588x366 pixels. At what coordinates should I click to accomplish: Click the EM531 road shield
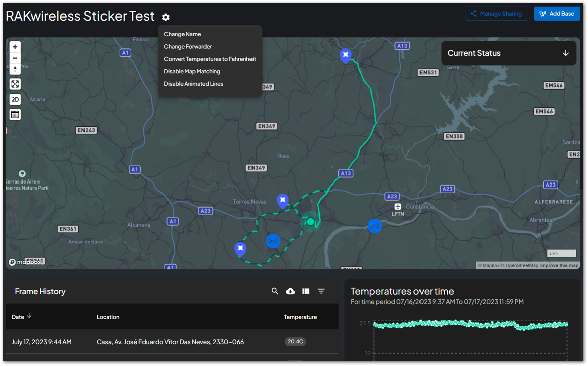428,72
